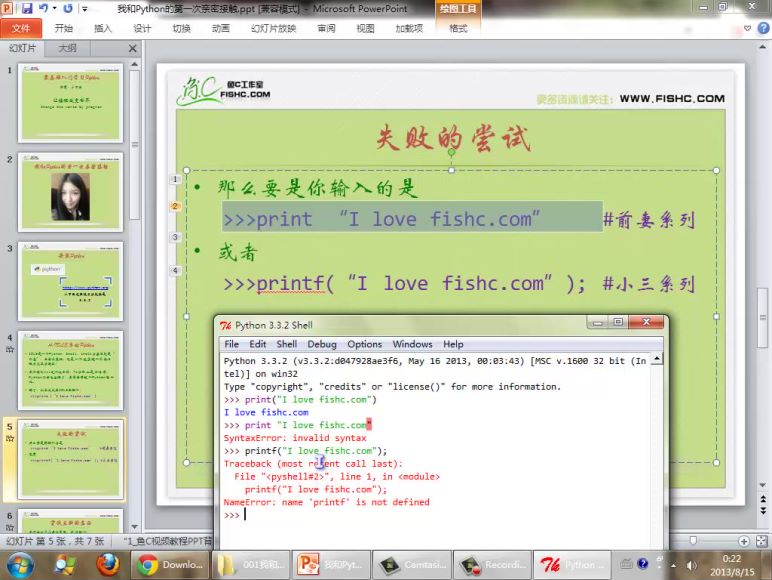Open the 加载项 (Add-ins) ribbon tab
Screen dimensions: 772x580
click(x=409, y=29)
